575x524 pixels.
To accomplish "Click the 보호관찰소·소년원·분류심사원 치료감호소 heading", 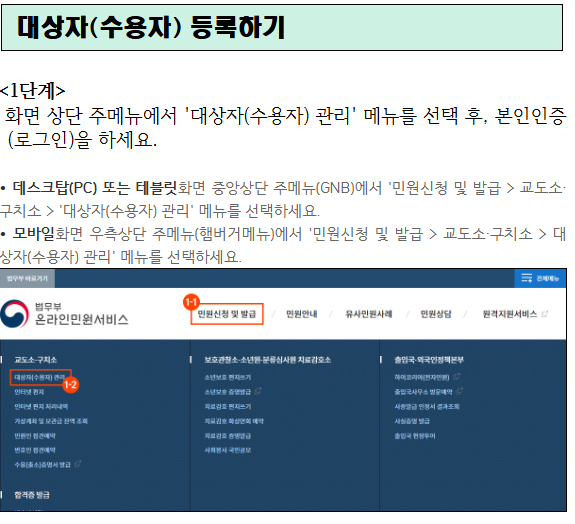I will (x=268, y=360).
